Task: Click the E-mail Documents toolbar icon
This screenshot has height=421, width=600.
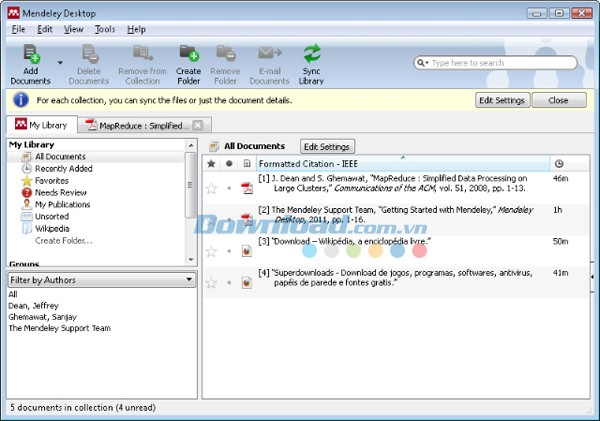Action: (x=269, y=53)
